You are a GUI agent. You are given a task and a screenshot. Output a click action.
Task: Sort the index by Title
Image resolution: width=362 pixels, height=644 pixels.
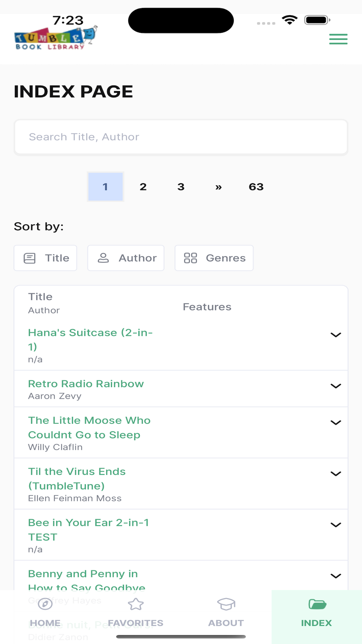[46, 258]
